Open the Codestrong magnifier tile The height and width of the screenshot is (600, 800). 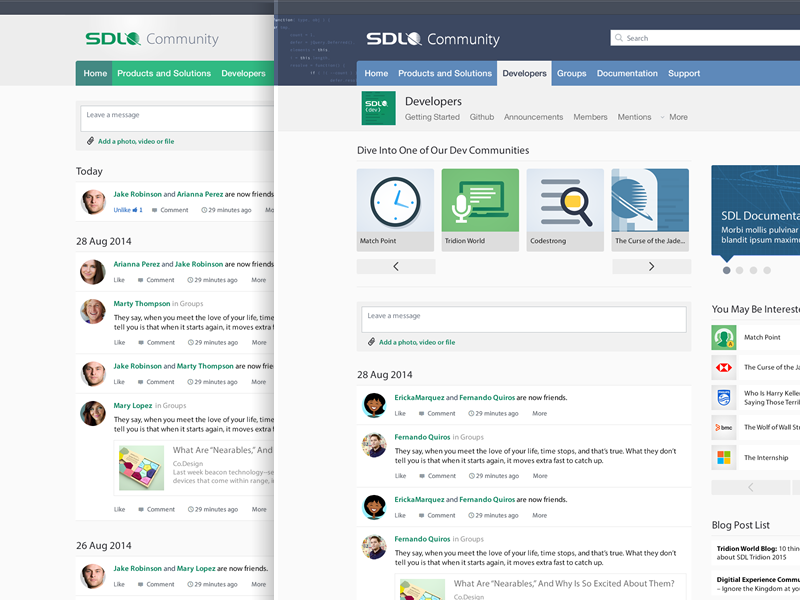pos(565,209)
